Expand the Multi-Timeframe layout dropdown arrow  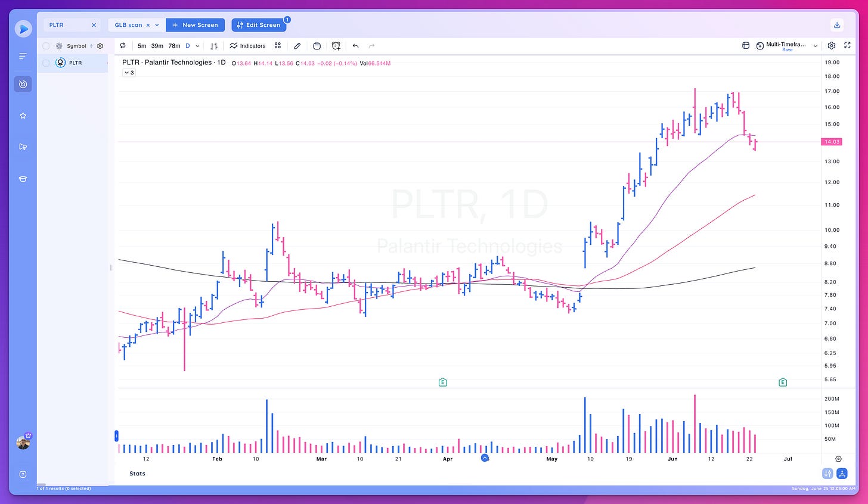[x=816, y=46]
